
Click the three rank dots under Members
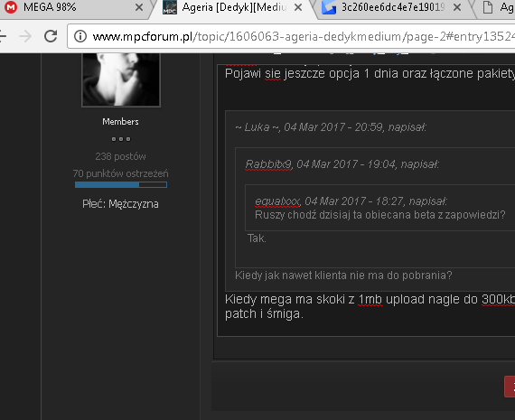pyautogui.click(x=121, y=139)
